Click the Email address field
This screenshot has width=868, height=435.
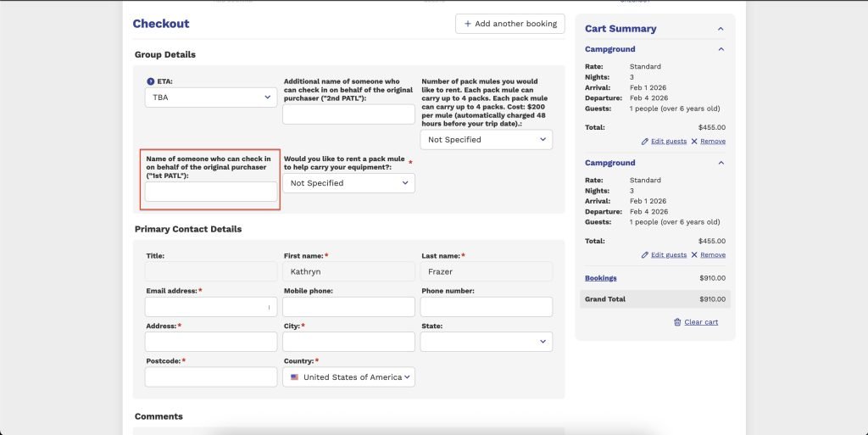211,307
